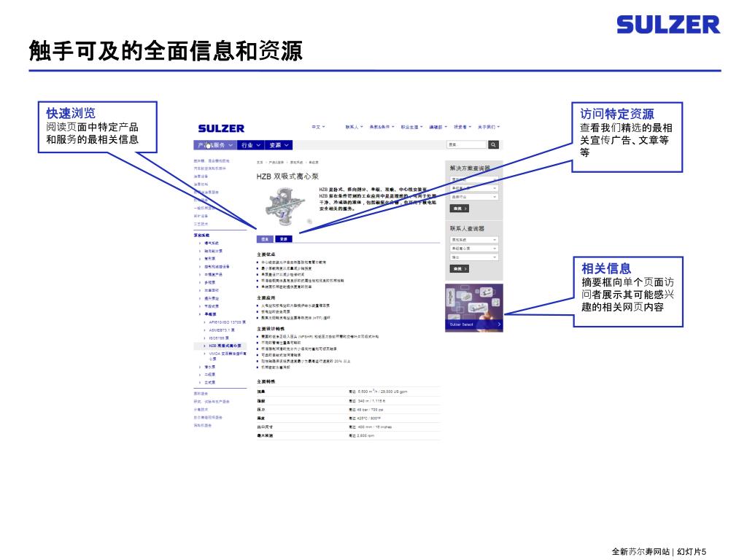Click the 联系人查询器 panel title

pyautogui.click(x=467, y=228)
